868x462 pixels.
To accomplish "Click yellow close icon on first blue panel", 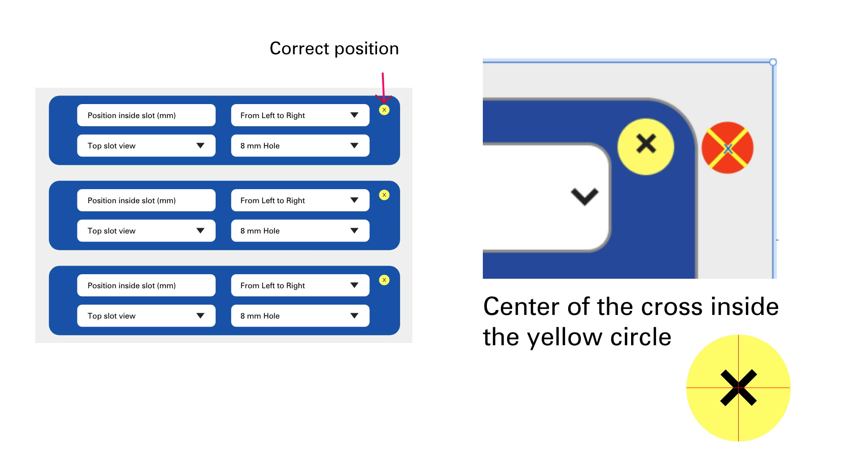I will (384, 110).
